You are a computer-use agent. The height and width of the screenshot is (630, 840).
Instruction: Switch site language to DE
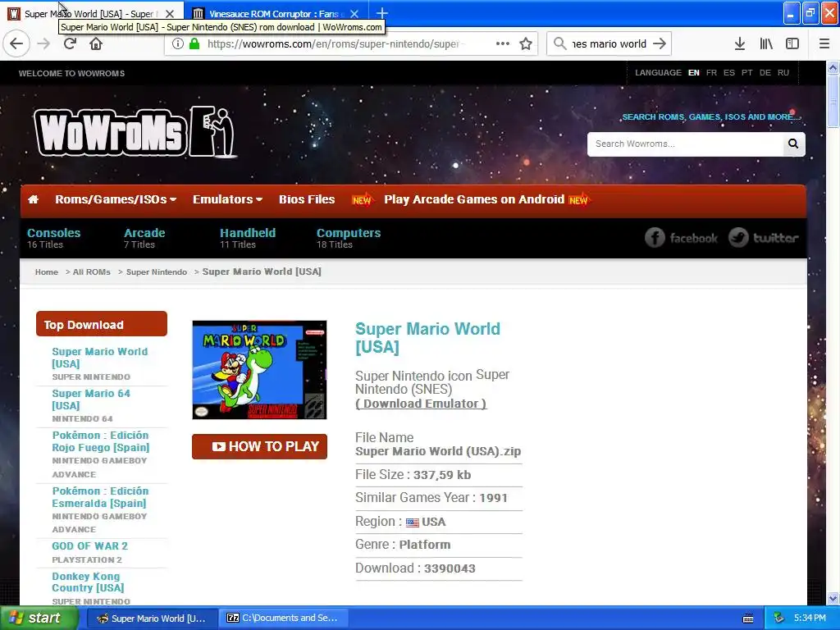[x=765, y=73]
